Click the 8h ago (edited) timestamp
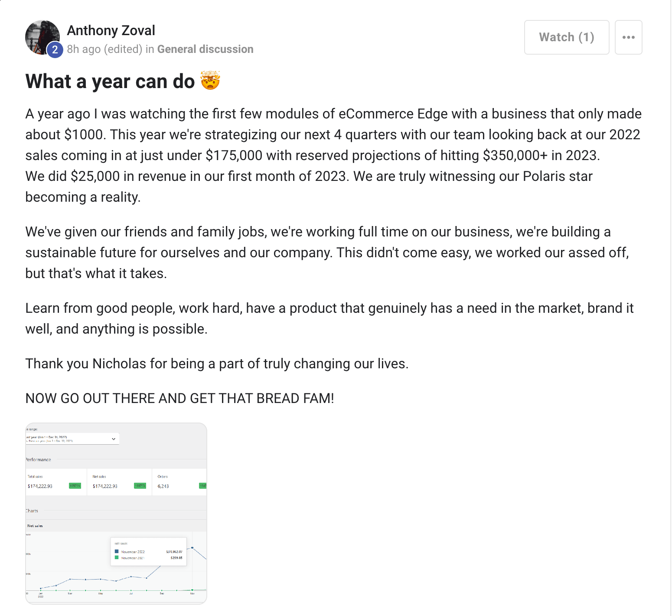The image size is (672, 616). point(104,49)
